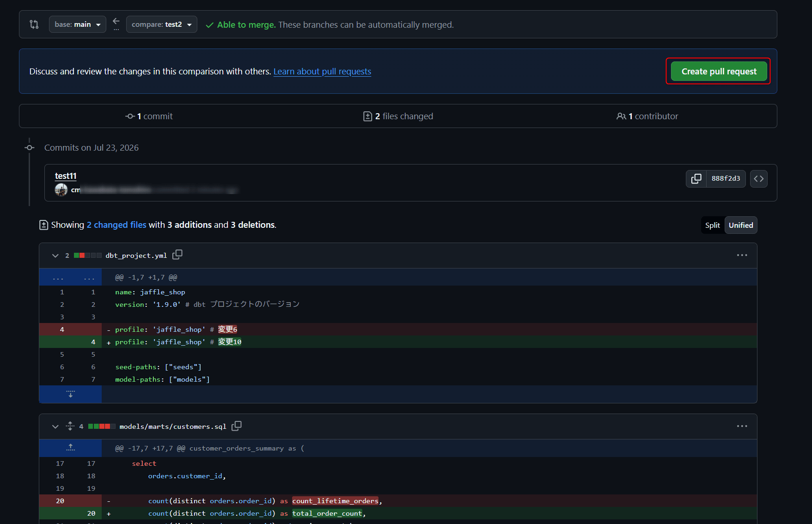Open the test11 commit title
Image resolution: width=812 pixels, height=524 pixels.
66,176
